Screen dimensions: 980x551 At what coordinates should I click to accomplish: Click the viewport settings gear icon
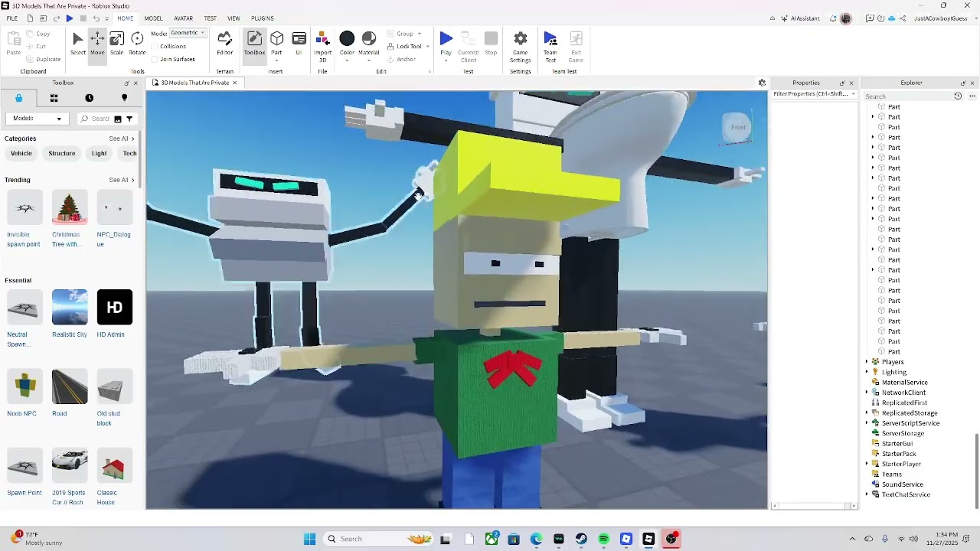click(762, 83)
